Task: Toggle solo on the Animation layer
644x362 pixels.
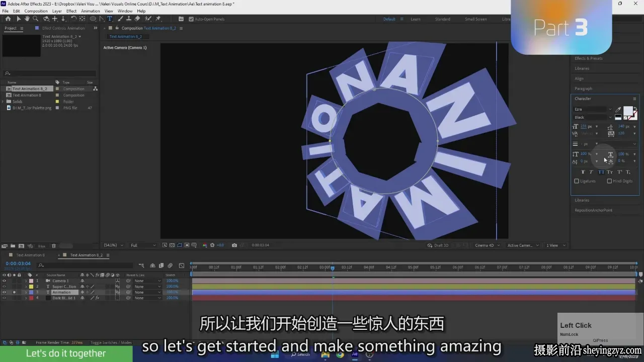Action: (14, 292)
